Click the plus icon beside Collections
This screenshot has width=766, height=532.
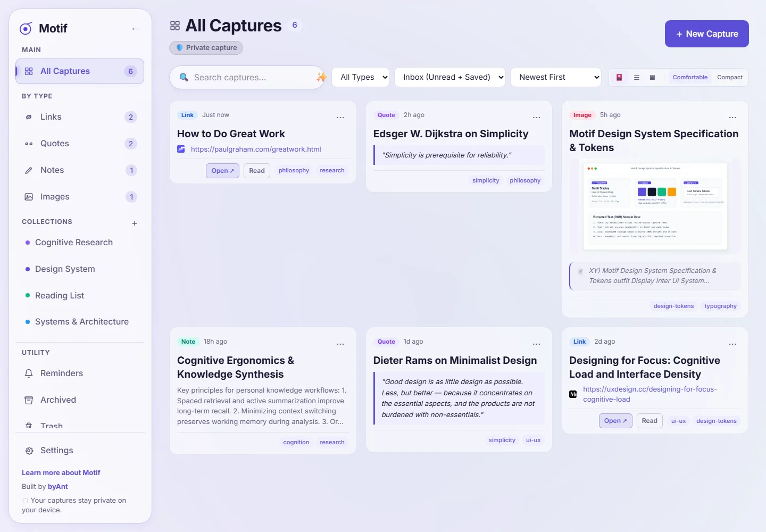point(135,223)
